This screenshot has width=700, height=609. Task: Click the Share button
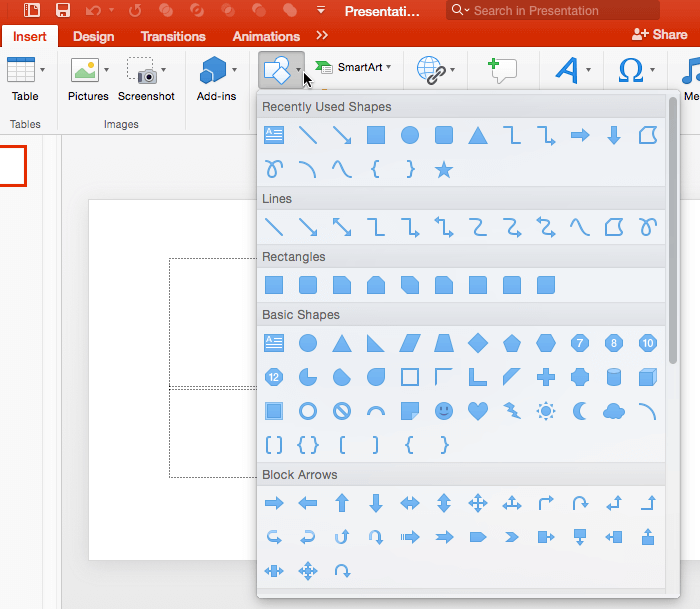659,34
